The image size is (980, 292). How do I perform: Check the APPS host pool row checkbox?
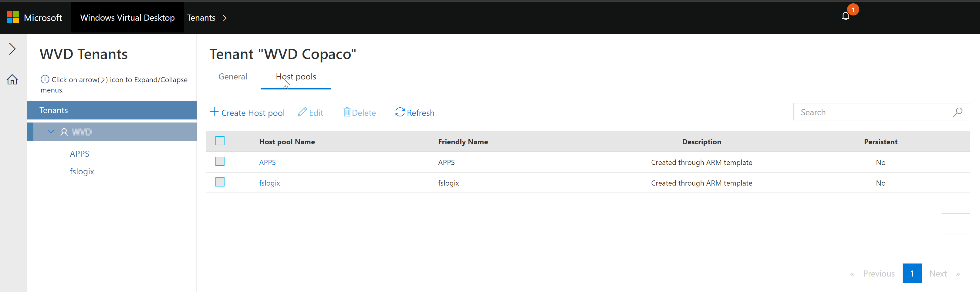(x=220, y=162)
